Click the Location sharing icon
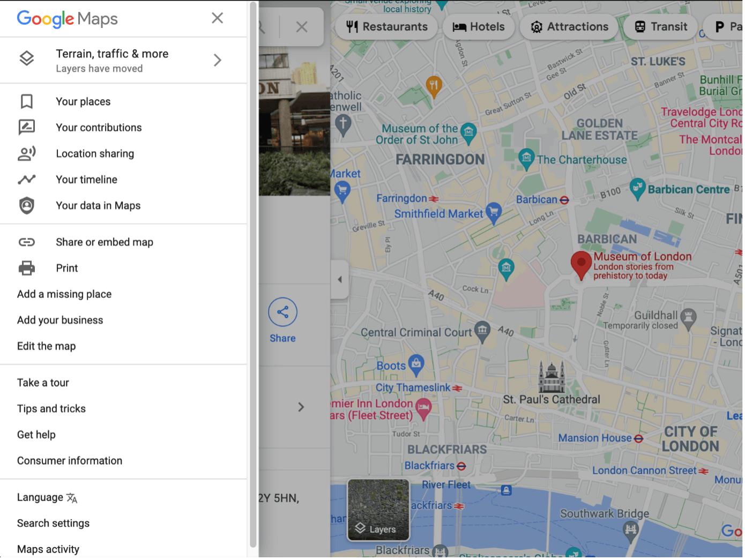Screen dimensions: 745x560 [x=27, y=154]
